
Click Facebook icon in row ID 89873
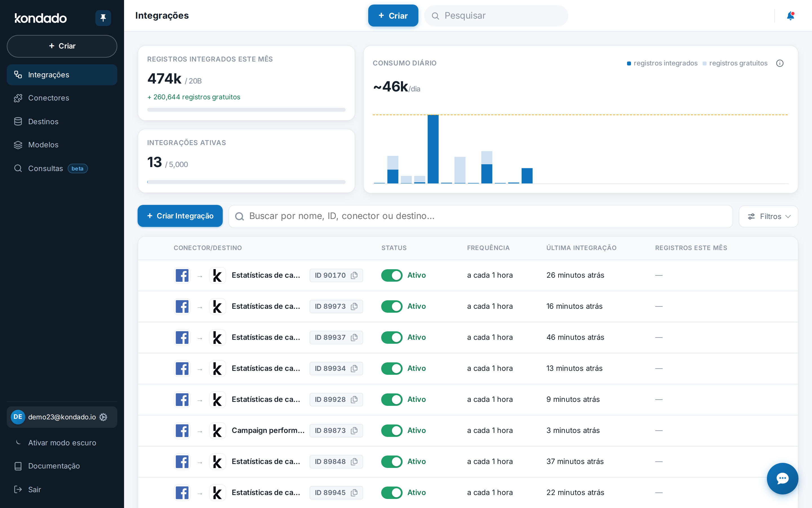point(182,431)
